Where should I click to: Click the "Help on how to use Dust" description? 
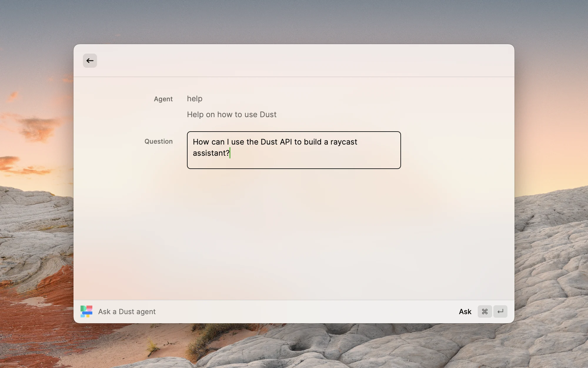pyautogui.click(x=232, y=115)
